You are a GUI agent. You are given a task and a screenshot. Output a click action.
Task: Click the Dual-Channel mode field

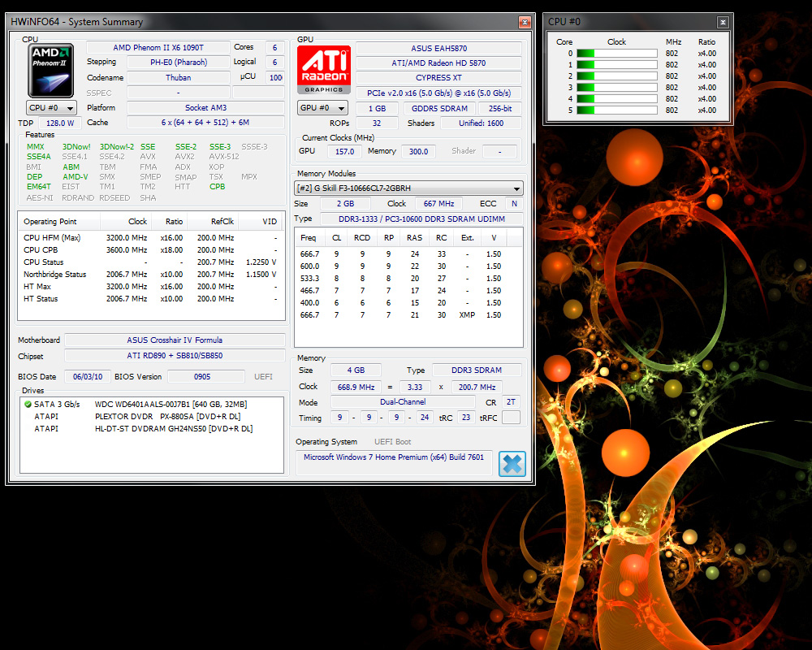[403, 402]
